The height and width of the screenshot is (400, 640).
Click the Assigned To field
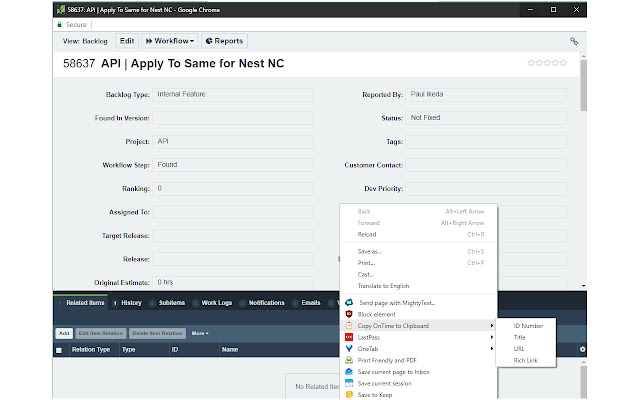(233, 212)
